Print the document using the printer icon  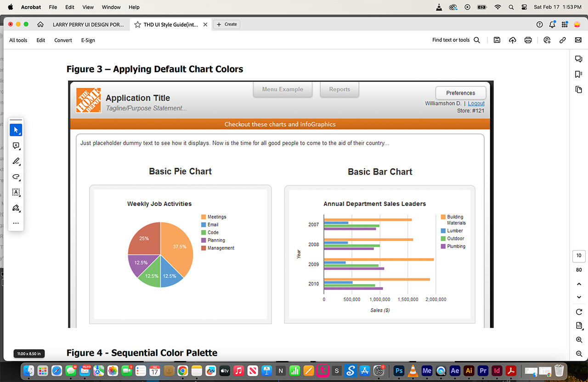pos(528,40)
